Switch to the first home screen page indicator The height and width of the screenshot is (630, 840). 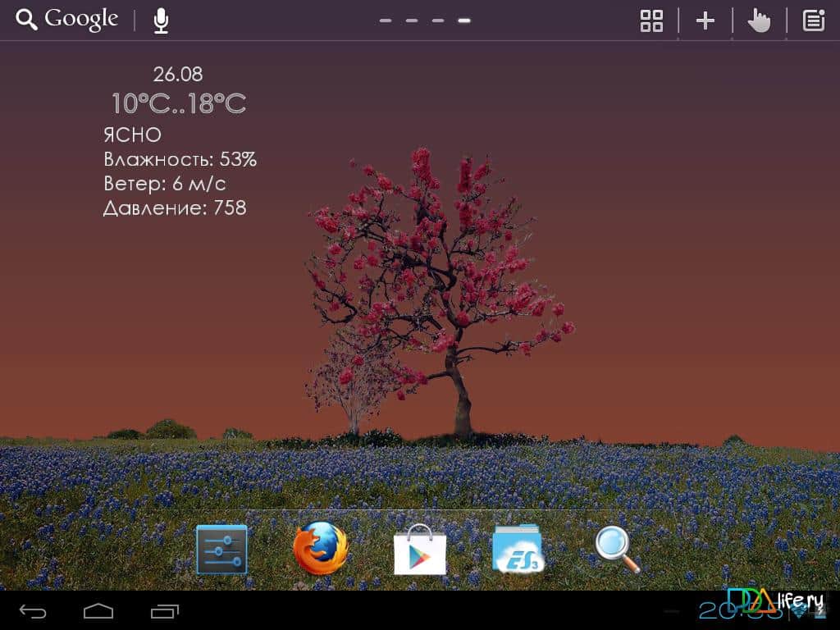click(386, 21)
